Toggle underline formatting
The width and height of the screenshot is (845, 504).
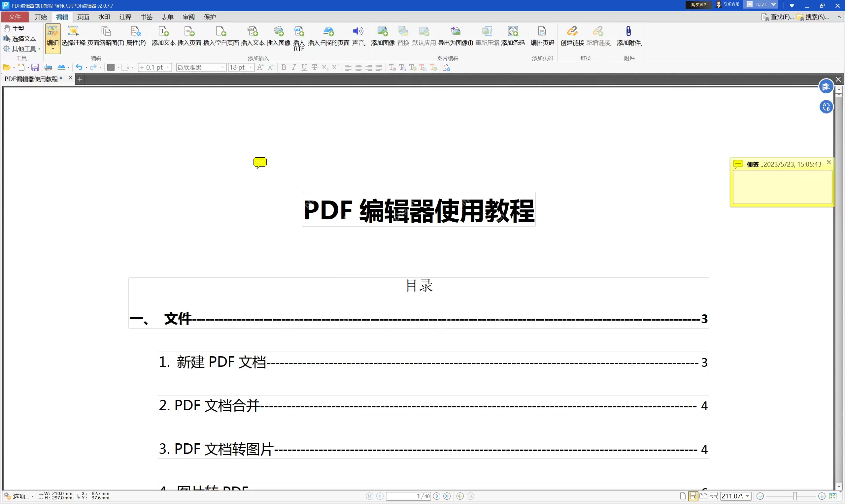tap(304, 67)
